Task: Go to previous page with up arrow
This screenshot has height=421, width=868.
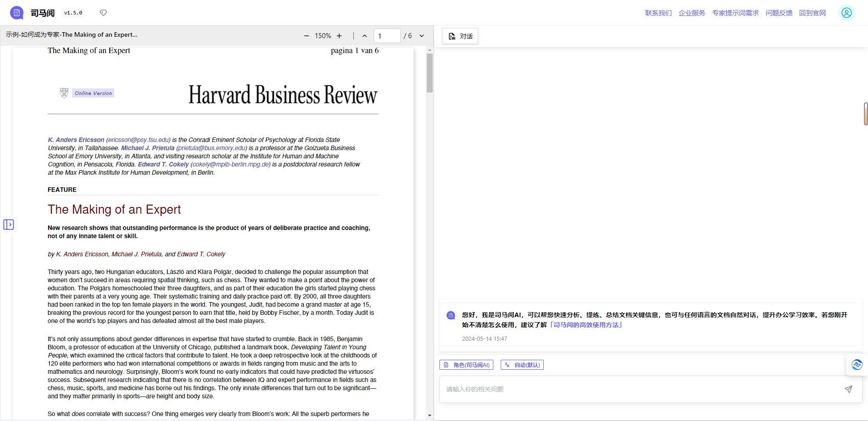Action: click(365, 36)
